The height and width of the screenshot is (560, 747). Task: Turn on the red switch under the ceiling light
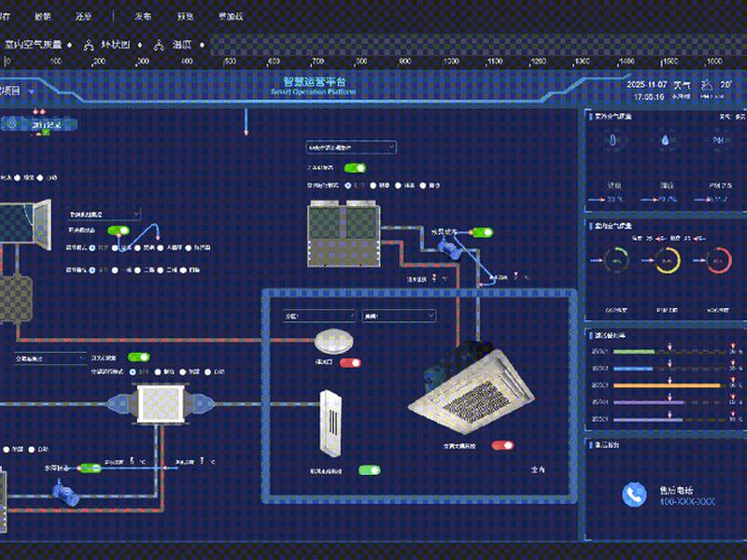pyautogui.click(x=351, y=363)
